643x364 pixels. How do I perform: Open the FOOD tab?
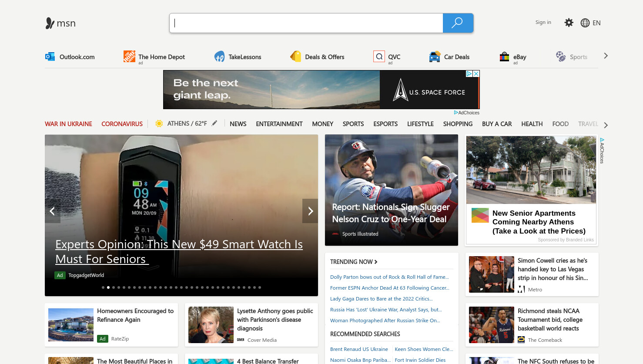(560, 124)
